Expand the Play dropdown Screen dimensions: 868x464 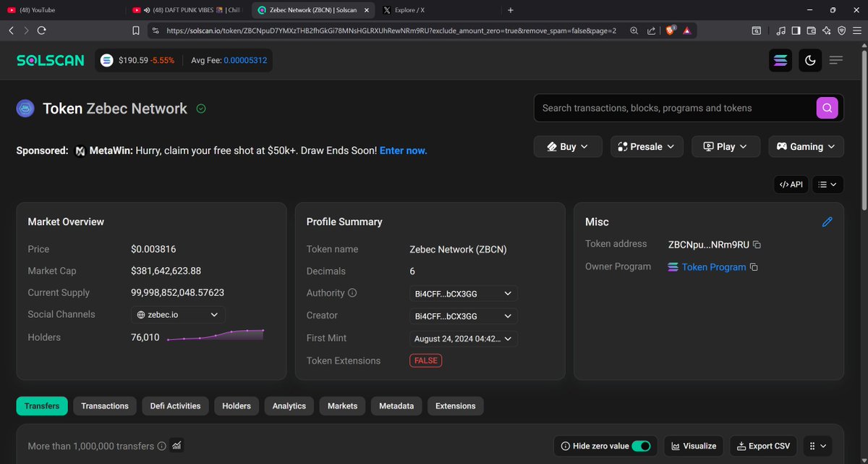click(x=726, y=146)
